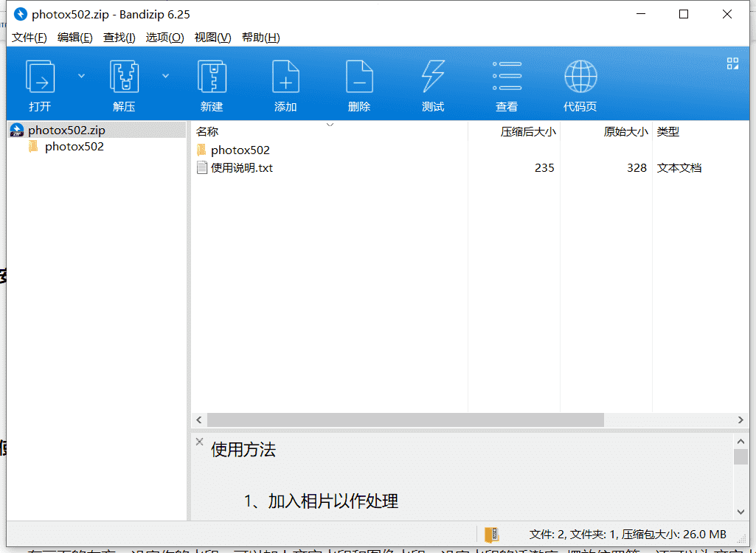
Task: Click the 使用方法 heading in preview
Action: (x=243, y=450)
